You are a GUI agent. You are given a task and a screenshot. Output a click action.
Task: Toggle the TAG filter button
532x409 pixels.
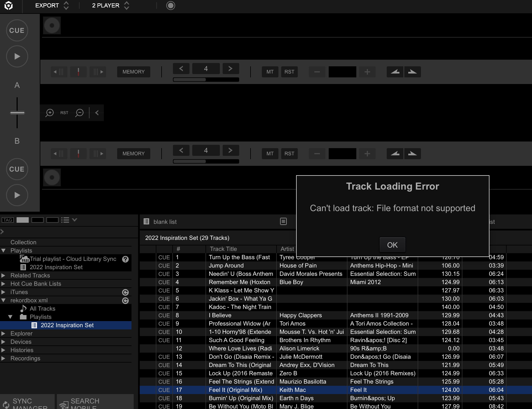pos(8,220)
